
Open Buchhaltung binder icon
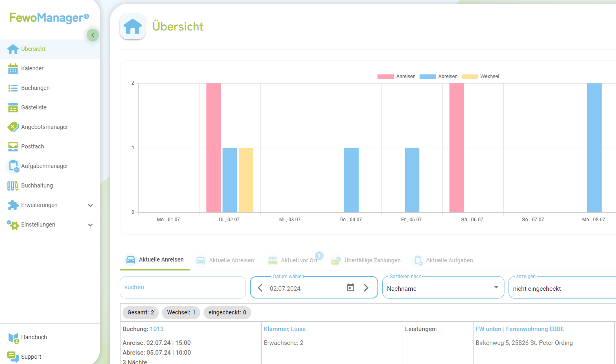(13, 186)
